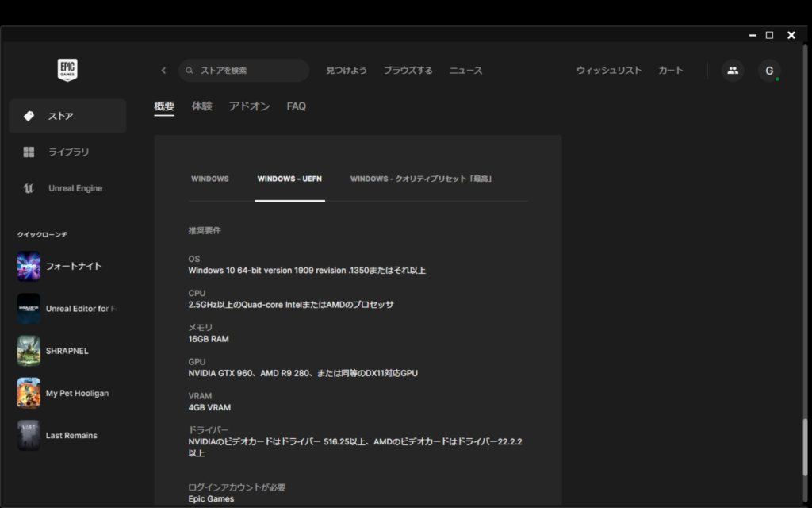812x508 pixels.
Task: Click My Pet Hooligan quick launch label
Action: click(x=77, y=394)
